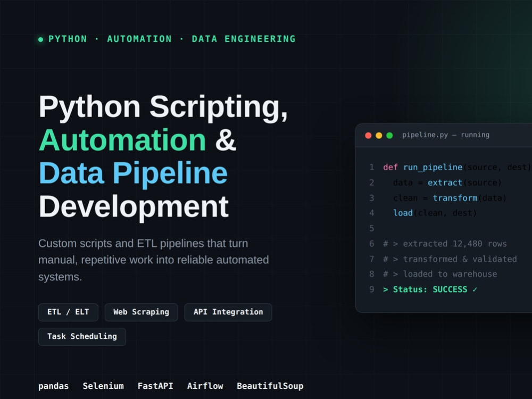Click the pandas label
532x399 pixels.
coord(53,386)
